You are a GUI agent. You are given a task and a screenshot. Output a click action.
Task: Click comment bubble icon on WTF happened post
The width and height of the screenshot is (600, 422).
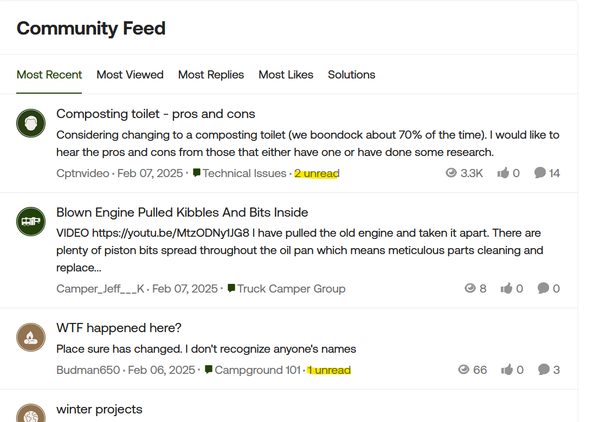[543, 370]
